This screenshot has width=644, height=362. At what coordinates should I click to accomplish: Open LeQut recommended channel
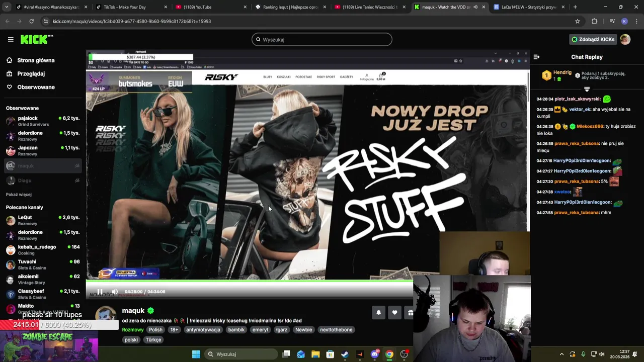coord(43,220)
